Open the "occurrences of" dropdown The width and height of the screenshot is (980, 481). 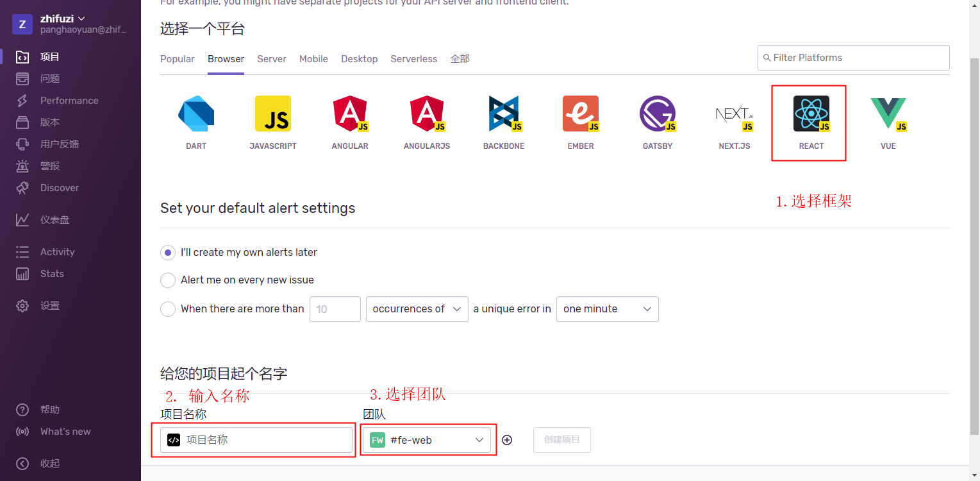coord(417,309)
